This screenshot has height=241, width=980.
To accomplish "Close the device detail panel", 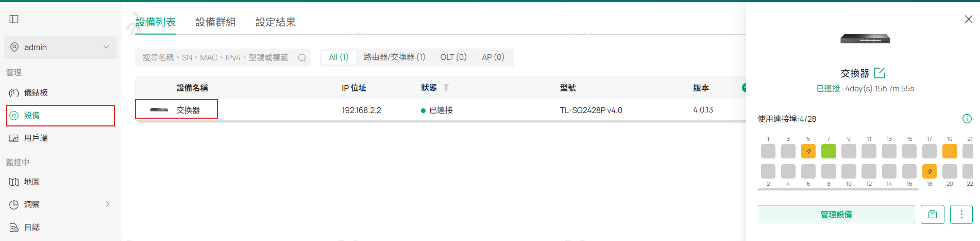I will click(x=968, y=19).
